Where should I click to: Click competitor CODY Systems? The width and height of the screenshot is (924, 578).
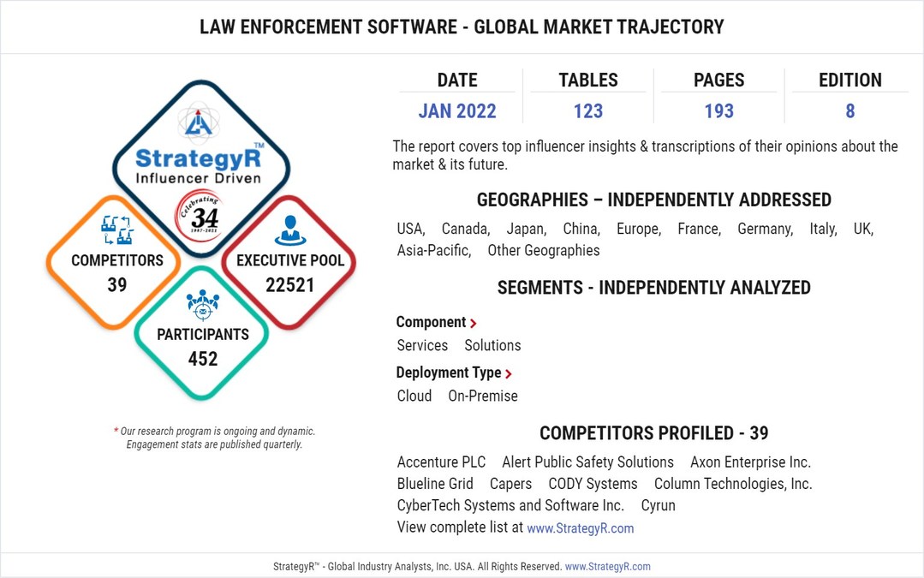593,485
